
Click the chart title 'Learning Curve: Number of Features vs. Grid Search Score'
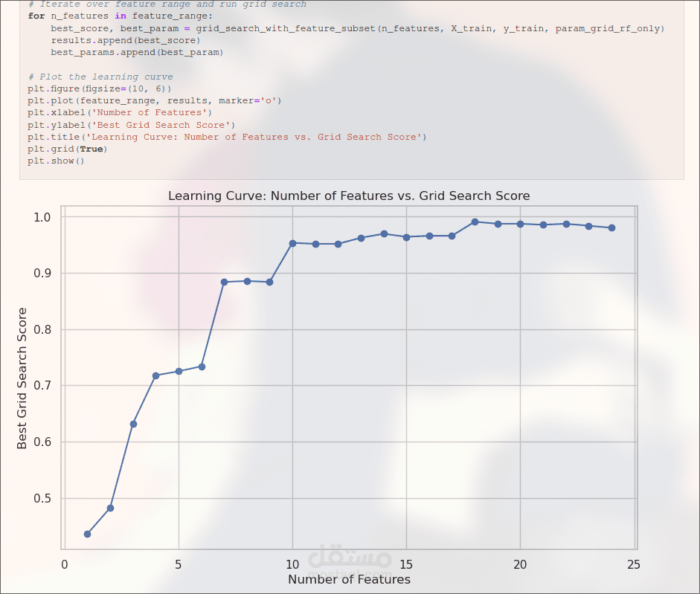pyautogui.click(x=349, y=196)
